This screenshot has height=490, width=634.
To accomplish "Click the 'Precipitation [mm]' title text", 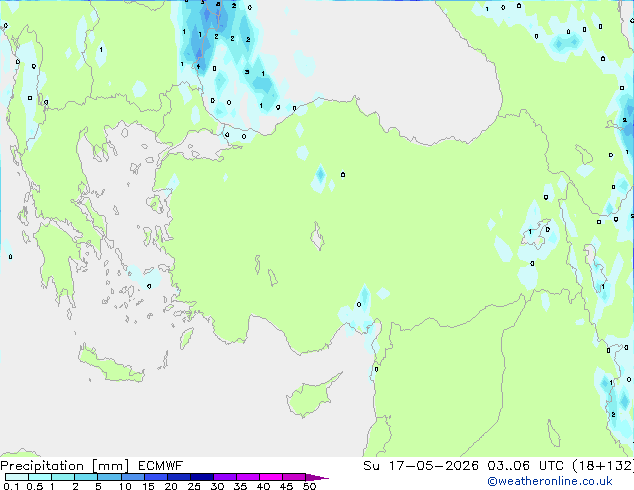I will (x=65, y=466).
